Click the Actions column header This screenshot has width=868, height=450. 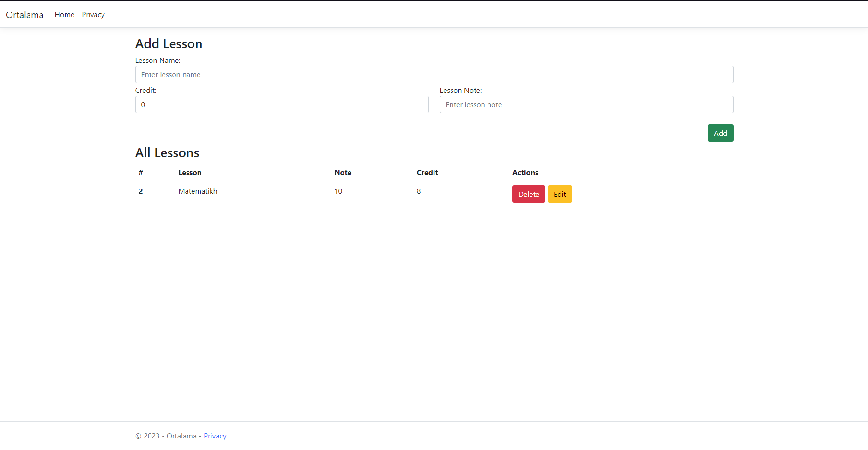pos(525,172)
